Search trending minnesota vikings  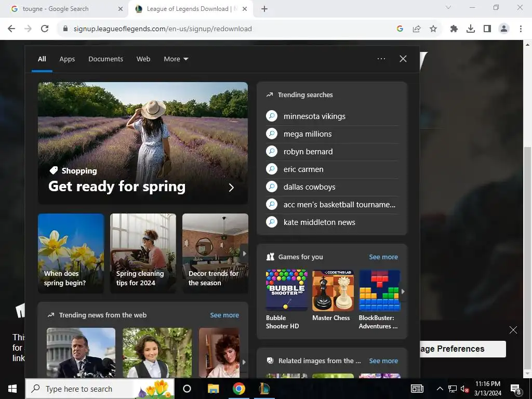pyautogui.click(x=332, y=116)
